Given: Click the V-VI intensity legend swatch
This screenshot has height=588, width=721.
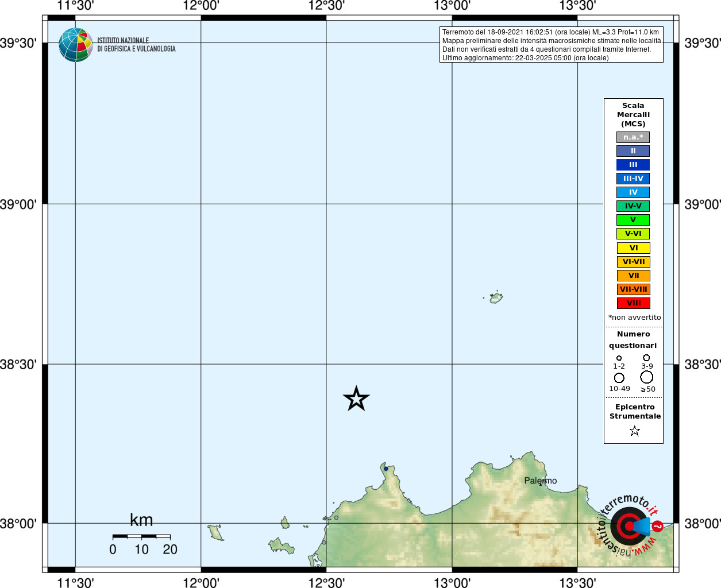Looking at the screenshot, I should [633, 234].
